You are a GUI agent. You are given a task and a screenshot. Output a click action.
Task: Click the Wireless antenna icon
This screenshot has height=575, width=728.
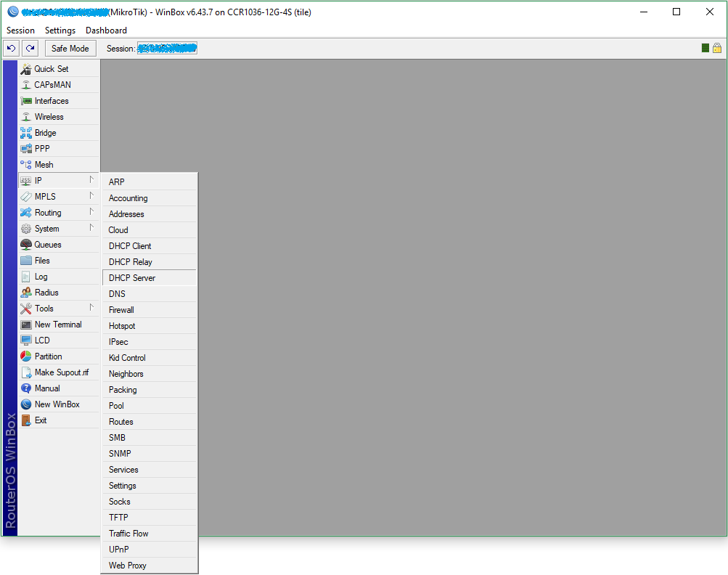tap(26, 117)
